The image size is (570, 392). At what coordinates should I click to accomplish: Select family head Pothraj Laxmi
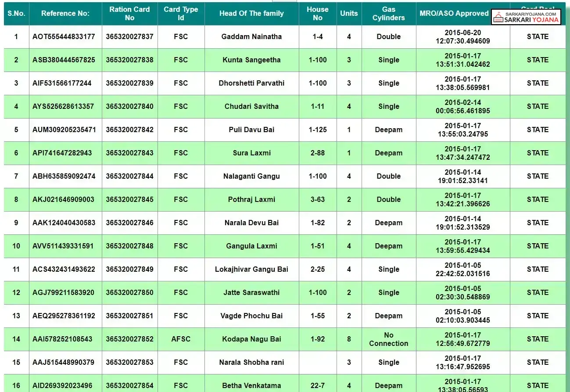(x=251, y=200)
